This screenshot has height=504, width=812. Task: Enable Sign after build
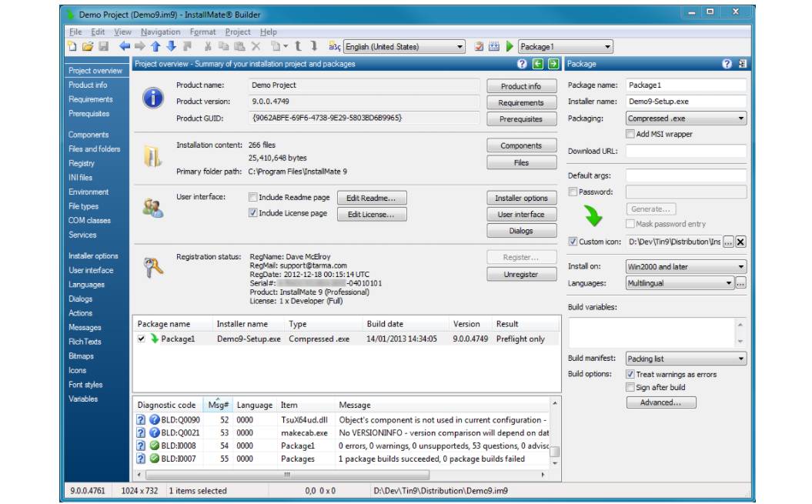(x=630, y=388)
